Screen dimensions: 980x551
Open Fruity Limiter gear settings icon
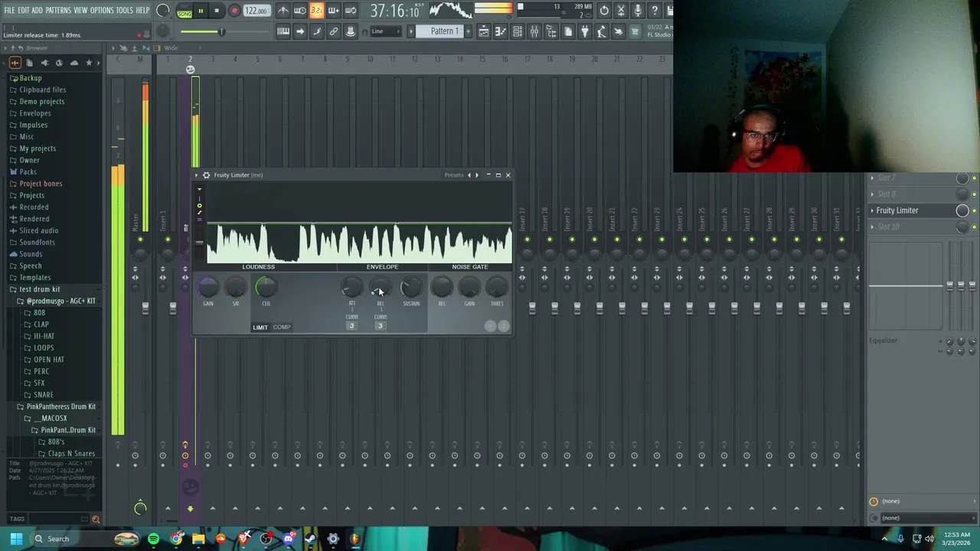206,175
